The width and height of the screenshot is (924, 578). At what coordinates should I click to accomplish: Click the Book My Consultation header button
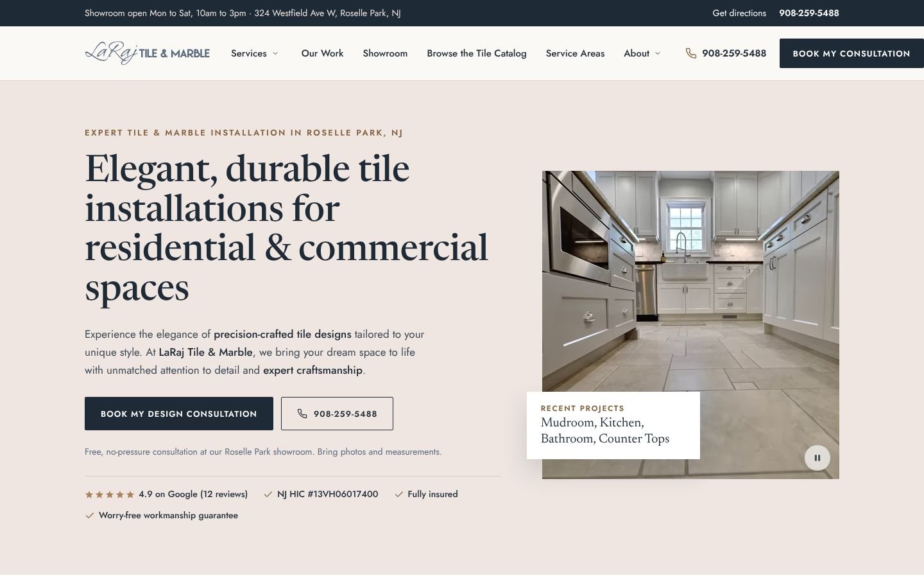[851, 53]
